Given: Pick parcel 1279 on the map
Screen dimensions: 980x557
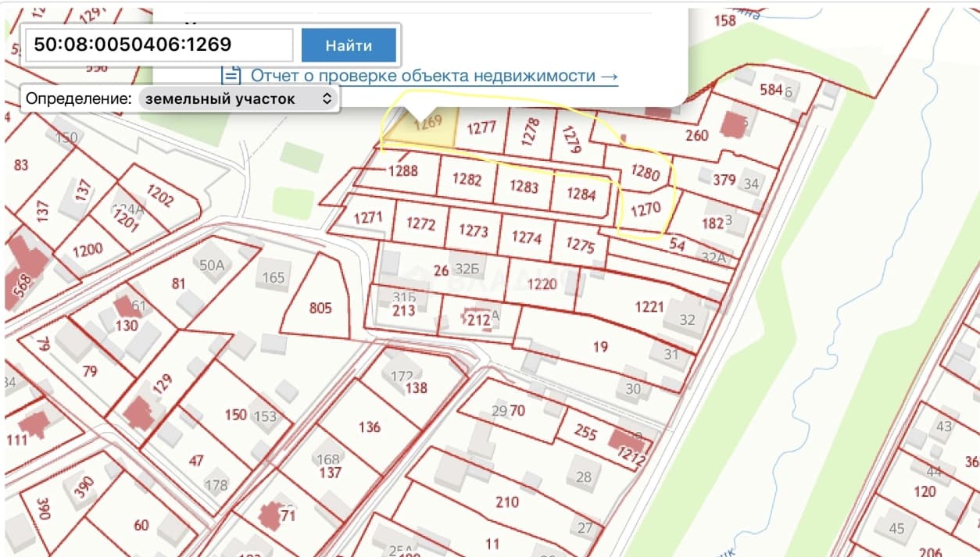Looking at the screenshot, I should click(x=571, y=139).
